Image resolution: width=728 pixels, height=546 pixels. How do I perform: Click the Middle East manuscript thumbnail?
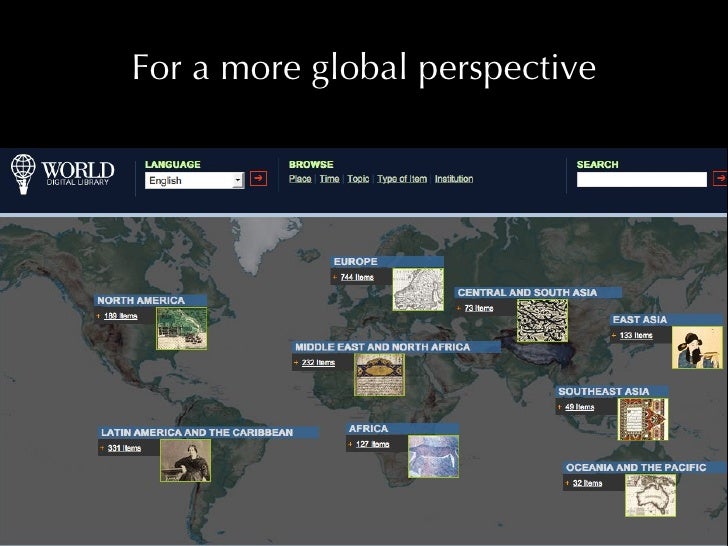(379, 375)
